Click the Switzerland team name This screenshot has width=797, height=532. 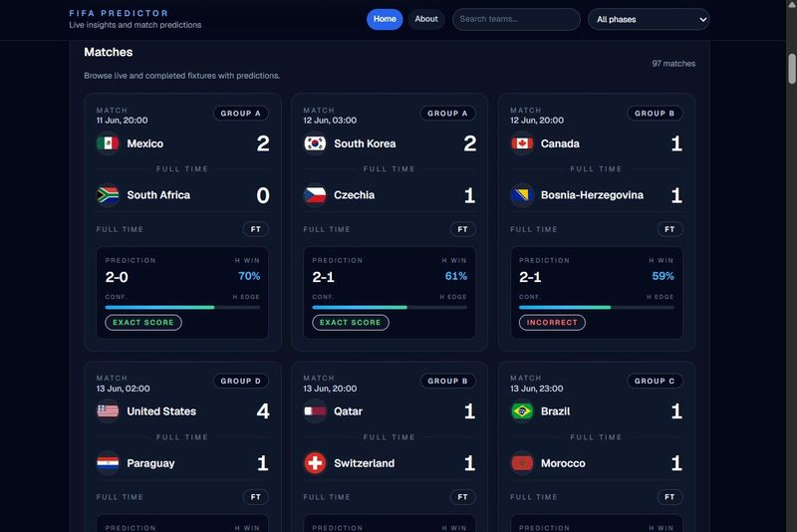click(x=364, y=463)
